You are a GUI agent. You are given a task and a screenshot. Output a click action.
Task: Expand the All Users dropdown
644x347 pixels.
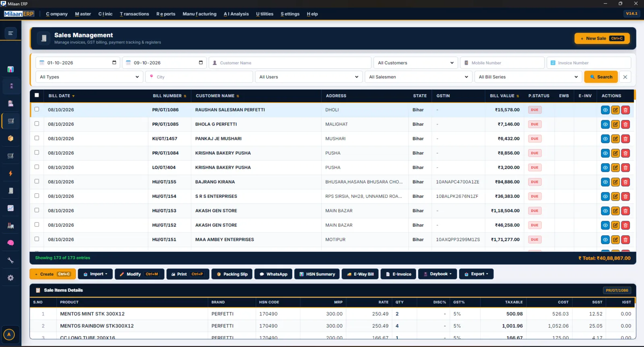[309, 77]
